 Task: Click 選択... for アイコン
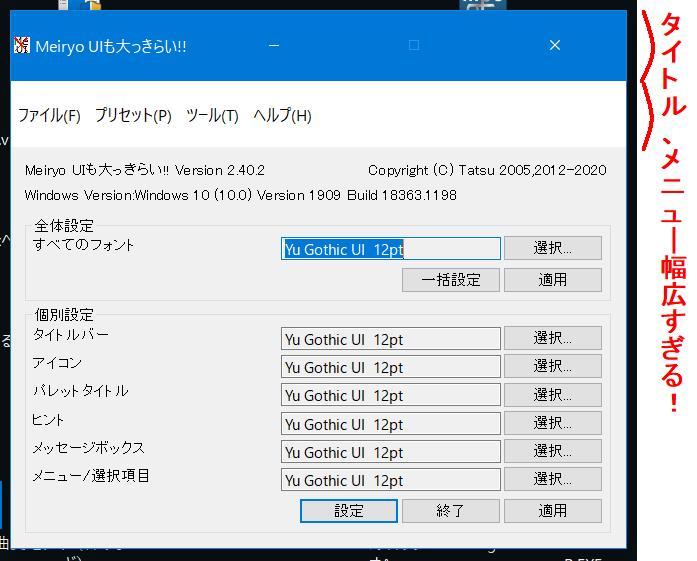[553, 366]
